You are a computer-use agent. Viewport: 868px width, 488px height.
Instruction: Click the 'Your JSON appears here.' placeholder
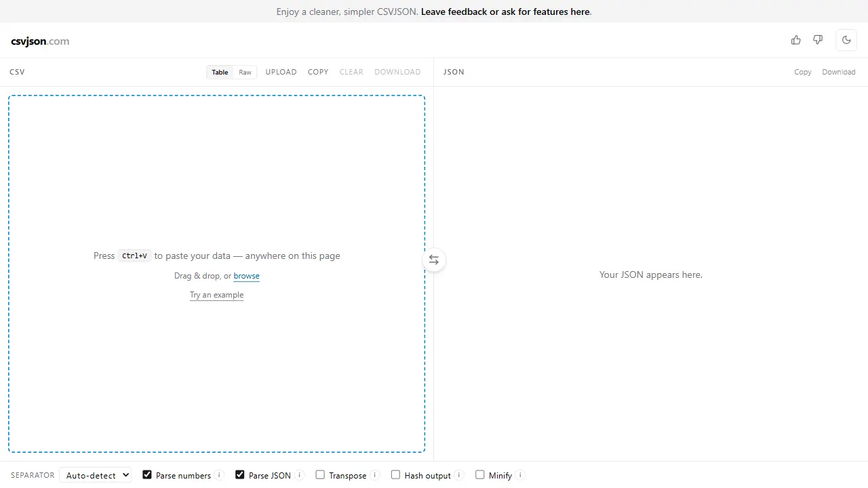pos(651,274)
